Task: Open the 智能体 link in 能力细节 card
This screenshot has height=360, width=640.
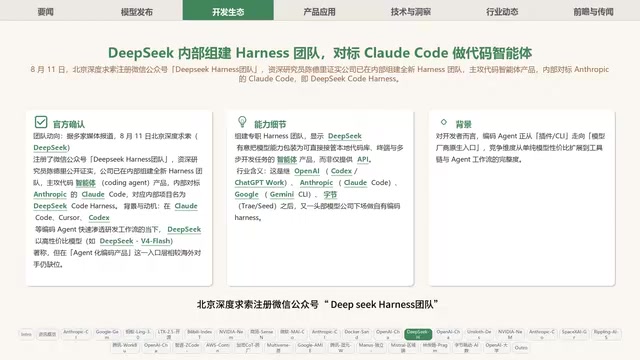Action: (x=287, y=160)
